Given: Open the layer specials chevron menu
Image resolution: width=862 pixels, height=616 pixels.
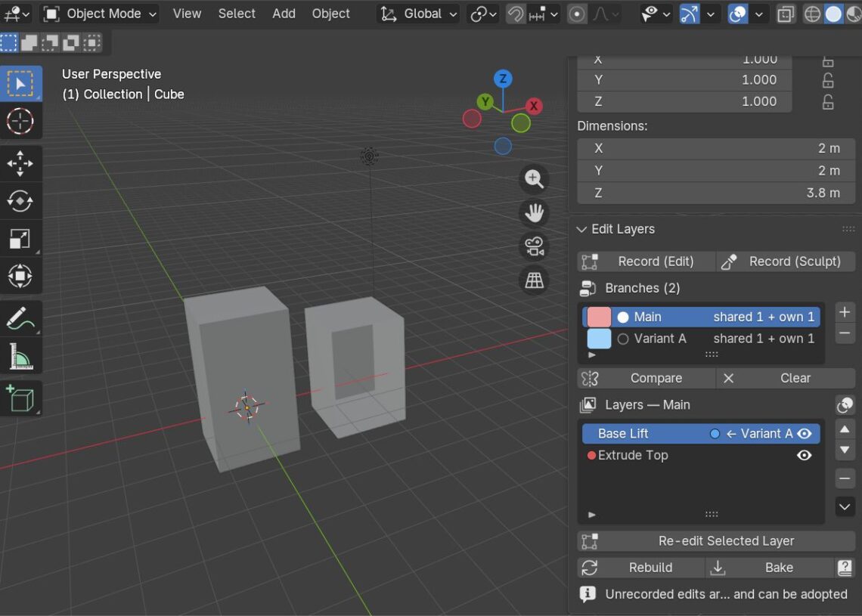Looking at the screenshot, I should tap(845, 506).
